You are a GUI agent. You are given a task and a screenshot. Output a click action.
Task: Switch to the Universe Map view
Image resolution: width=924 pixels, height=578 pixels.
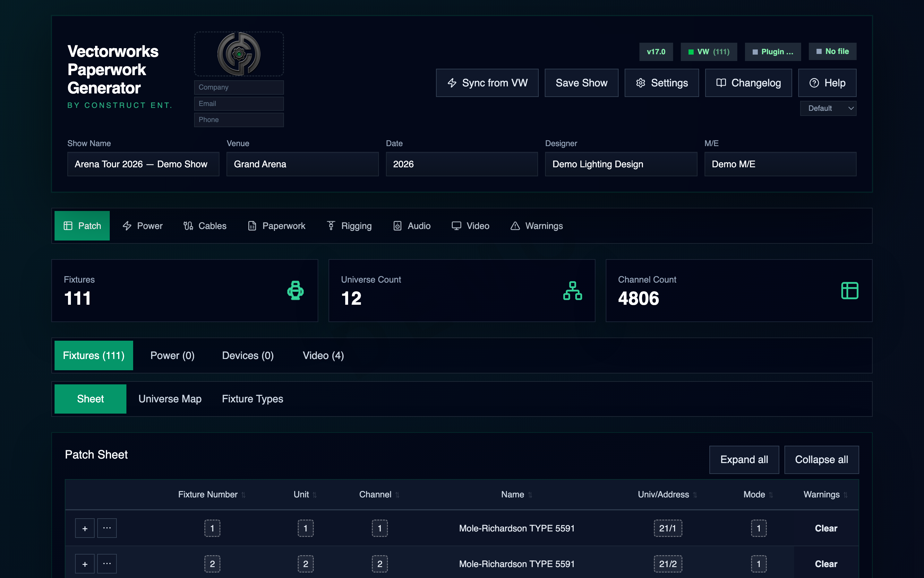pos(170,399)
